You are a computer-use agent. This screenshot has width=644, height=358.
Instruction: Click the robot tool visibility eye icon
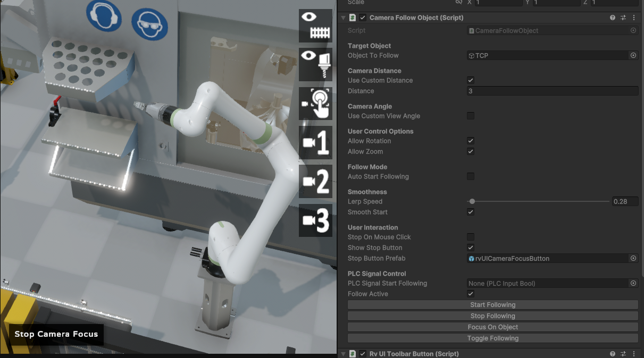[x=315, y=64]
